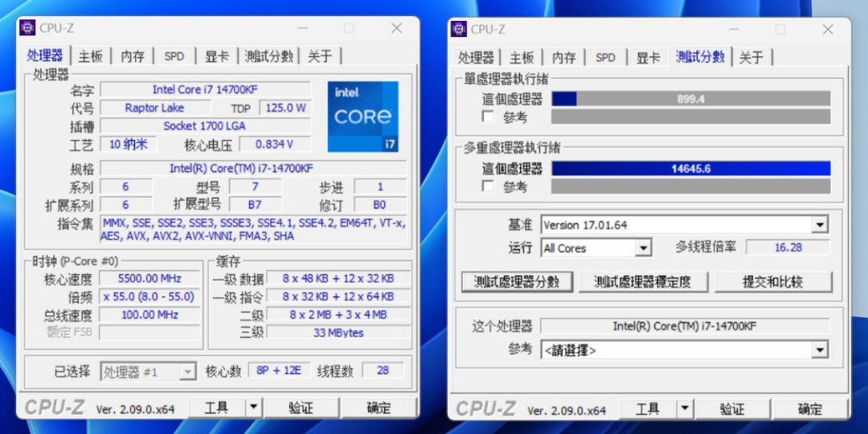868x434 pixels.
Task: Click 验证 button in right window
Action: point(733,409)
